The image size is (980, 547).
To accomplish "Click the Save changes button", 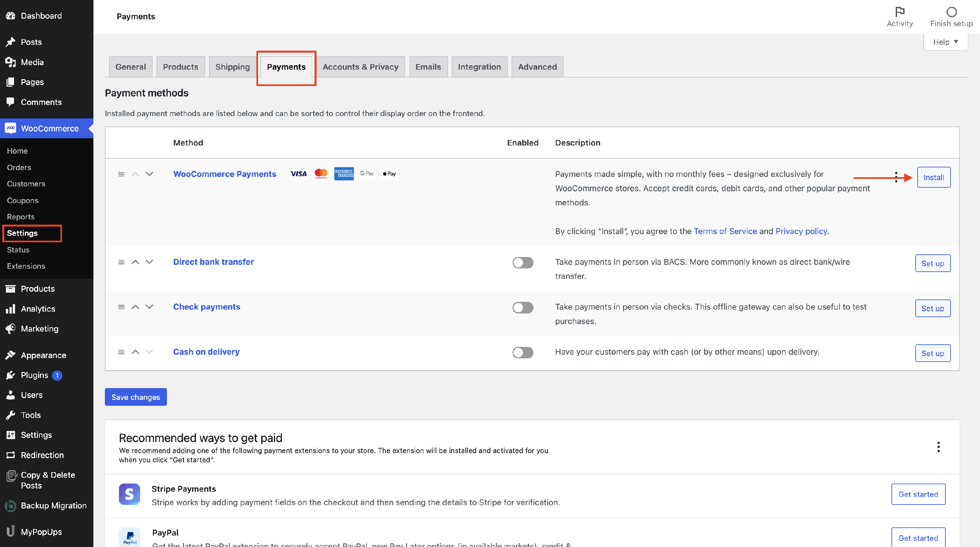I will [136, 397].
